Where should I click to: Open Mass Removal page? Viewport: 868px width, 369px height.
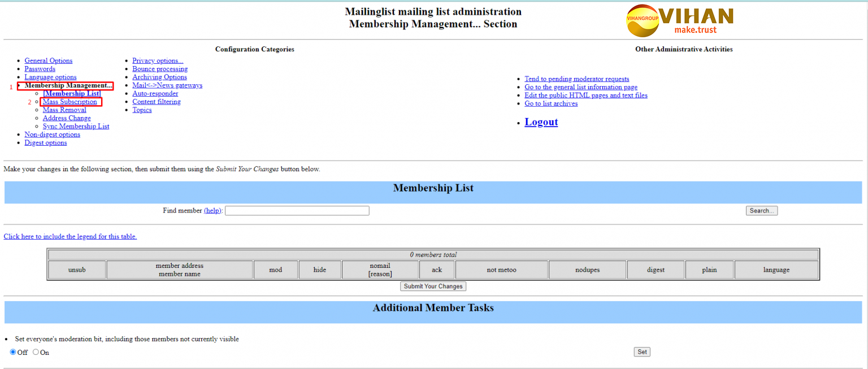64,110
